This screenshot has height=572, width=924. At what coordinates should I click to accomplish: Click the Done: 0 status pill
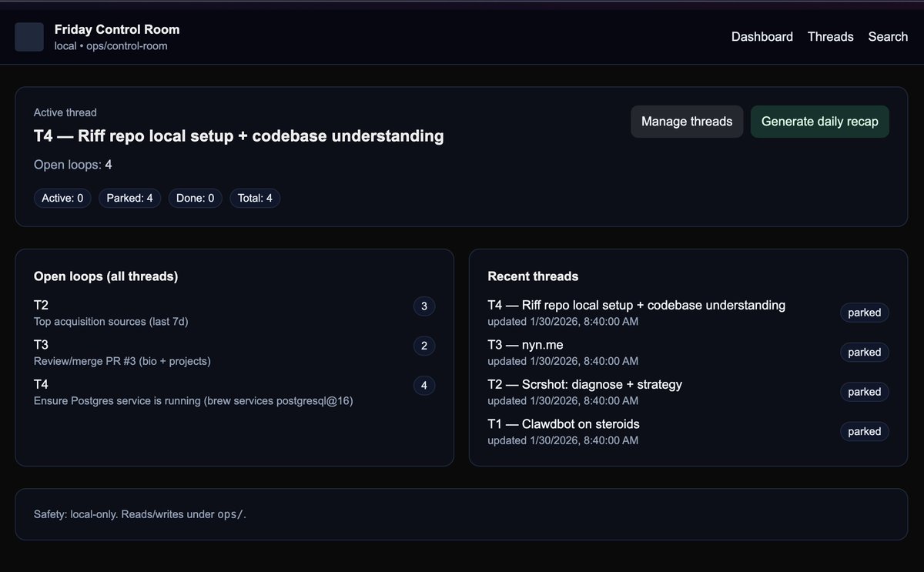point(195,198)
